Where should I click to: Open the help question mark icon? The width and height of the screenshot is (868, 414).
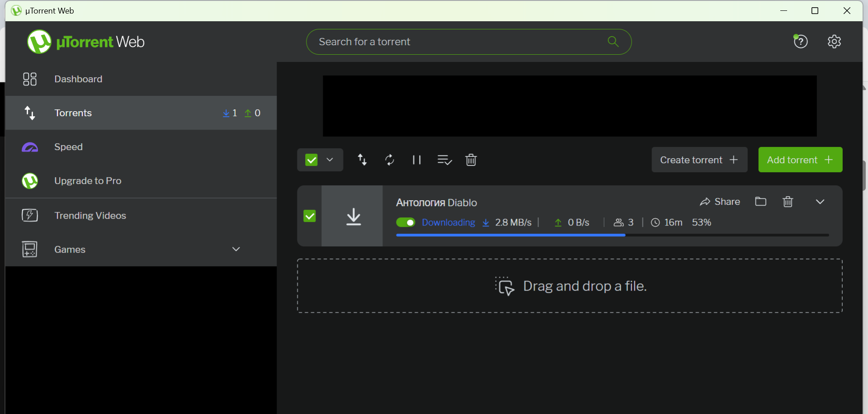click(x=801, y=42)
